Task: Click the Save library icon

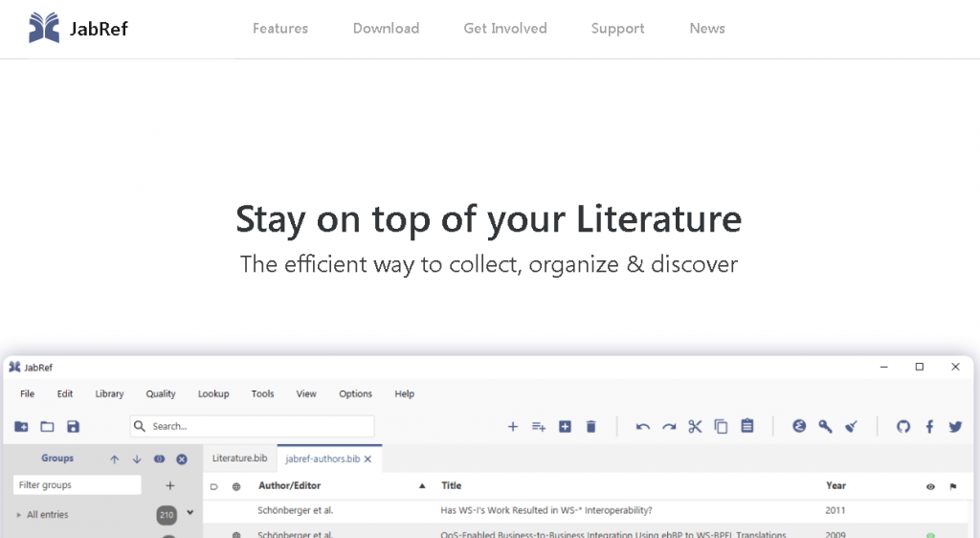Action: [73, 426]
